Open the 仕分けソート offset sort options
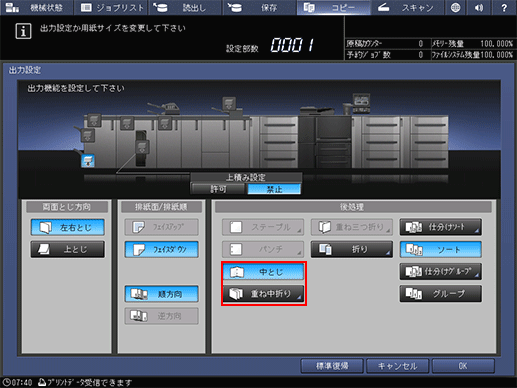 pos(441,227)
